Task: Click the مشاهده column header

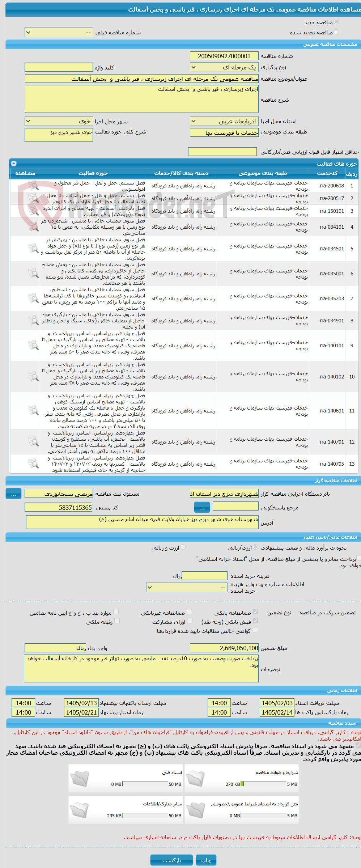Action: [x=25, y=173]
